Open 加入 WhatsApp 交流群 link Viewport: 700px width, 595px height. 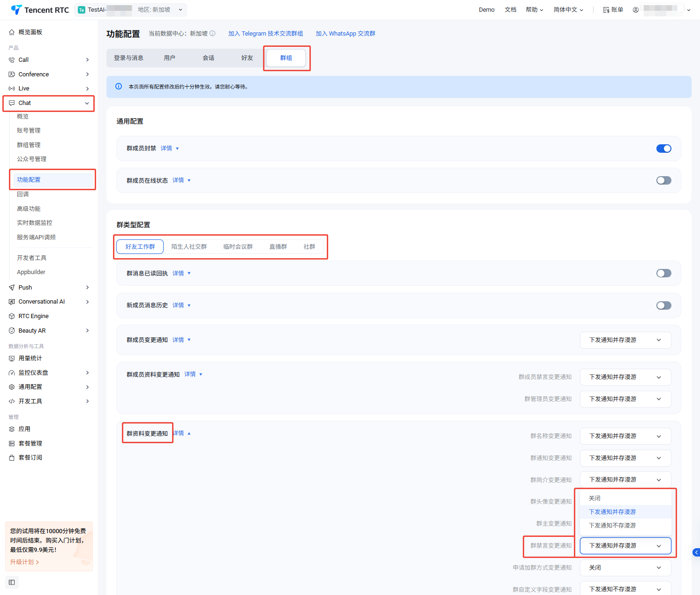point(345,34)
